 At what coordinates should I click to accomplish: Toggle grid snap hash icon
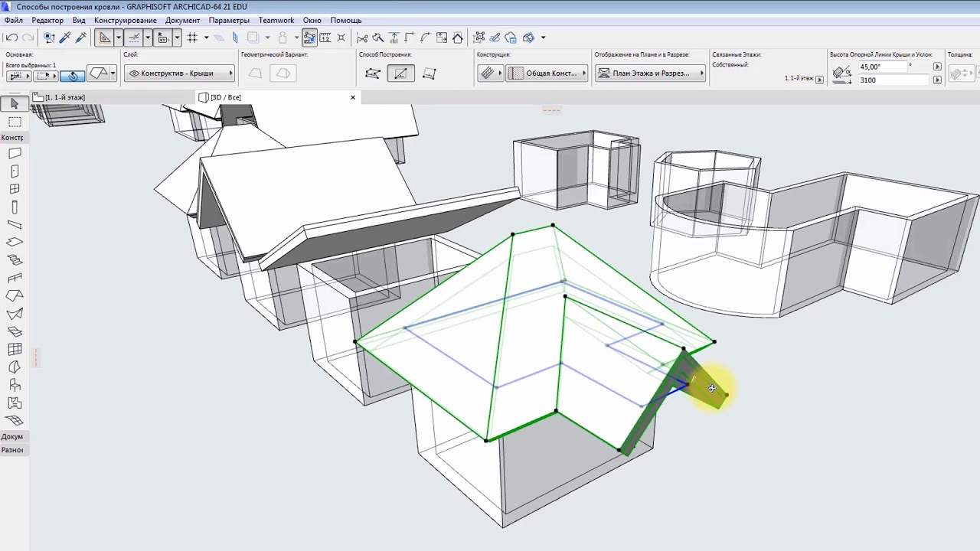point(192,37)
